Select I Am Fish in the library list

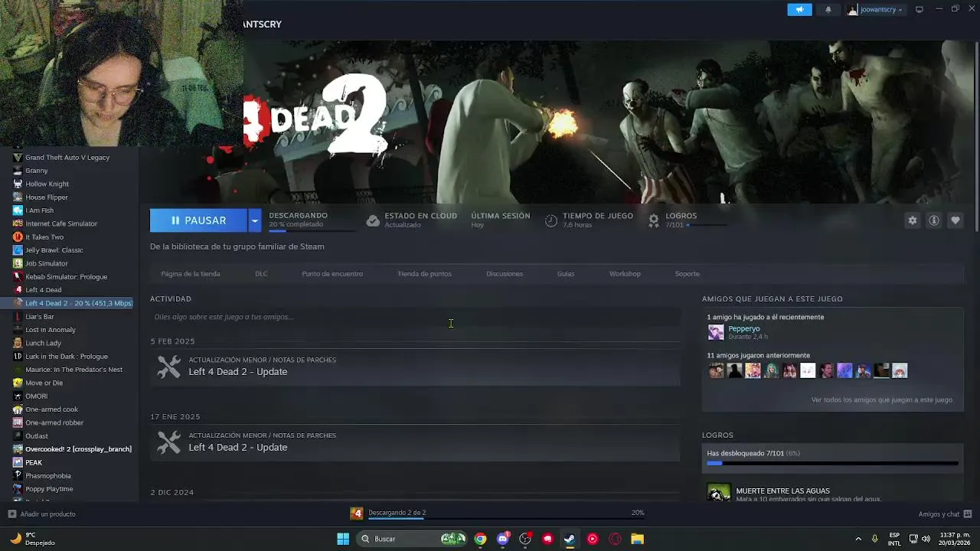click(40, 210)
